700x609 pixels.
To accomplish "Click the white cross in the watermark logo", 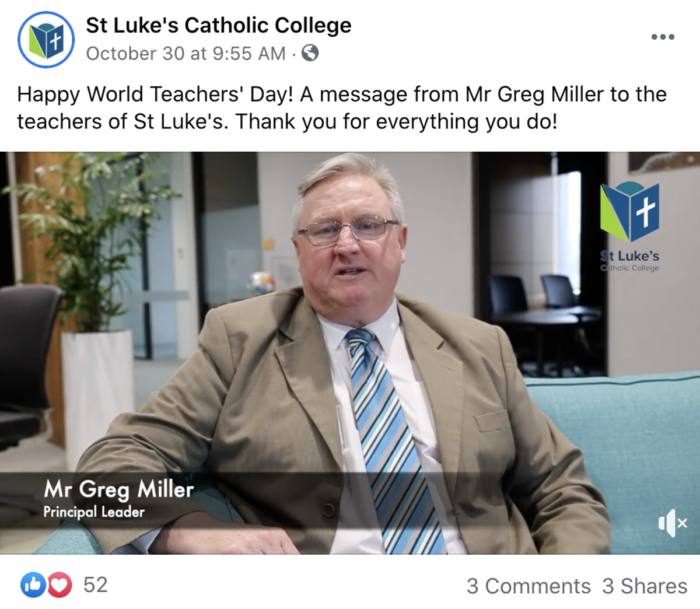I will tap(645, 211).
